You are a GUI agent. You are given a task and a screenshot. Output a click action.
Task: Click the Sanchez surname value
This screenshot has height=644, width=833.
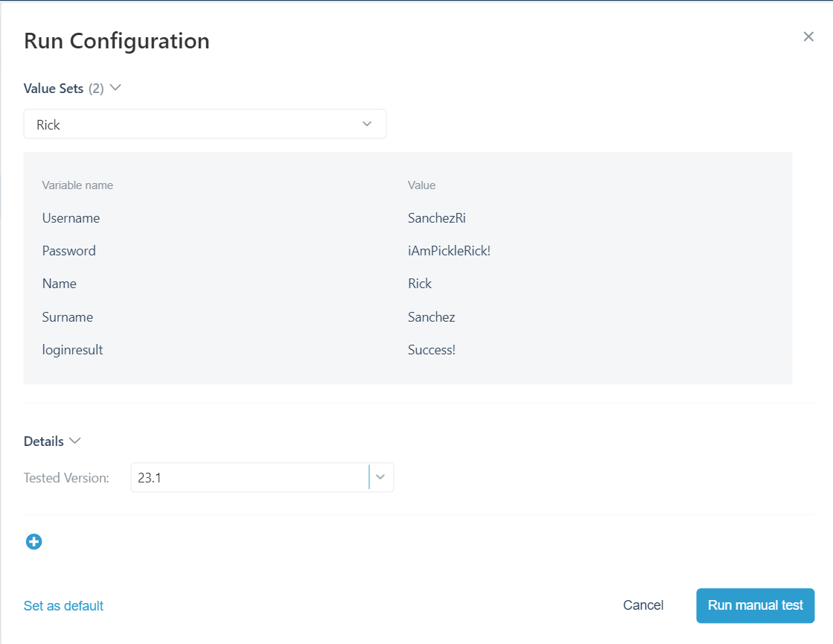[431, 317]
